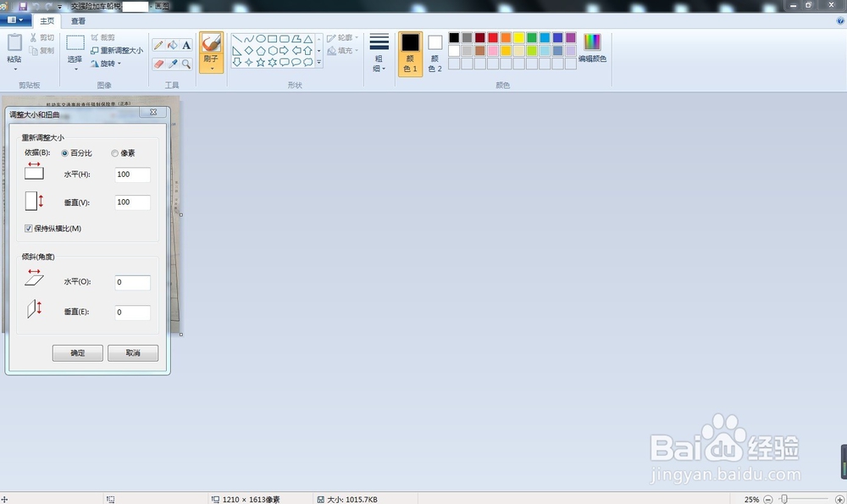Image resolution: width=847 pixels, height=504 pixels.
Task: Open Customize Quick Access Toolbar arrow
Action: (60, 7)
